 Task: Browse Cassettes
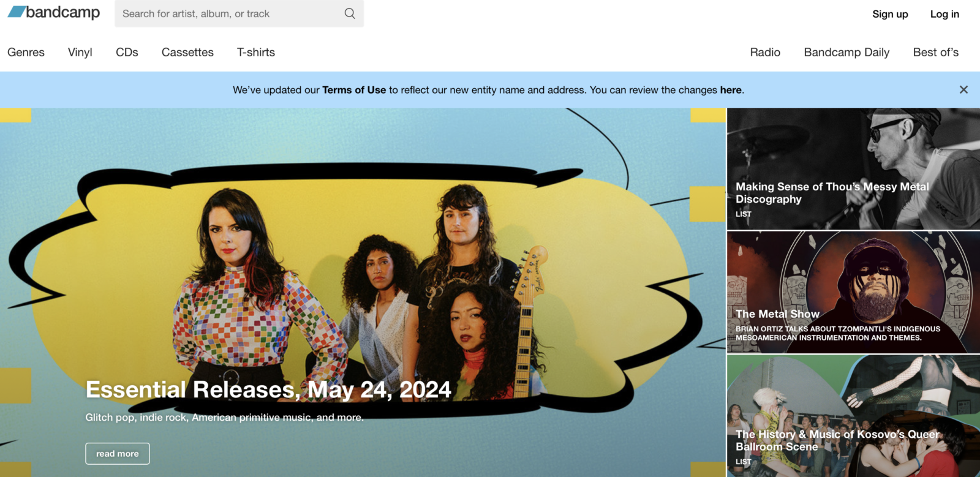coord(187,53)
